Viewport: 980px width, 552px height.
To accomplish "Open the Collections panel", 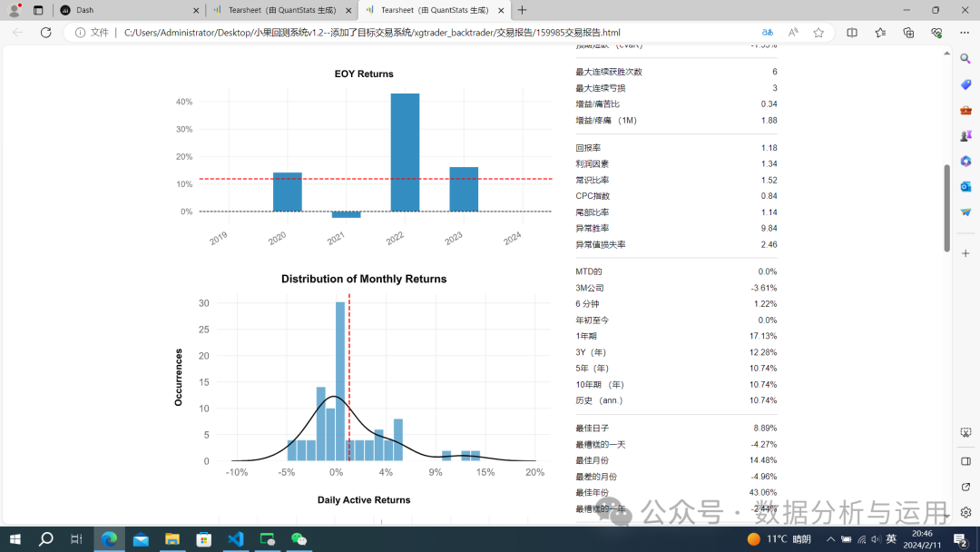I will point(908,33).
